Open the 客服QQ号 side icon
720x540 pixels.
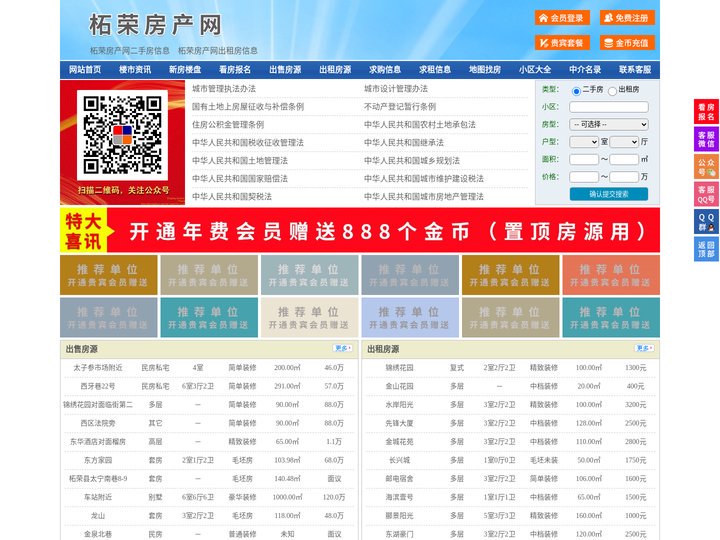(x=706, y=194)
